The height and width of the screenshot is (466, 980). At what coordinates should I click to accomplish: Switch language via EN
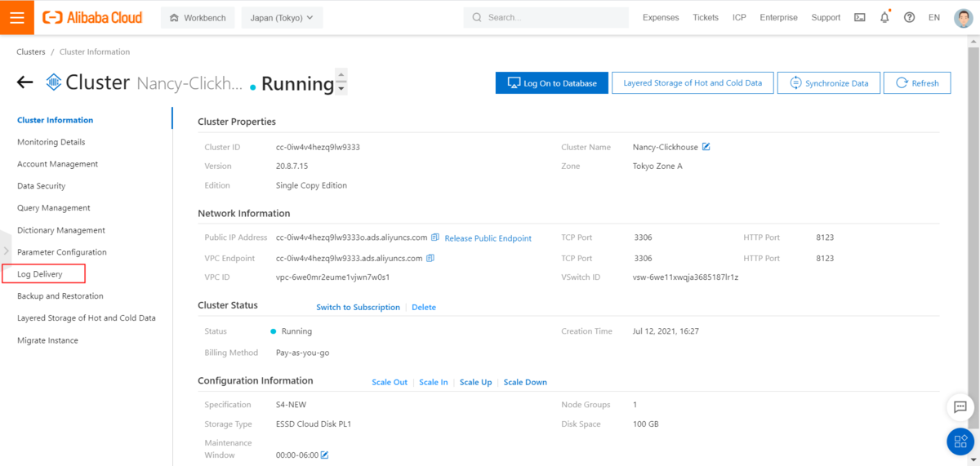(x=934, y=17)
